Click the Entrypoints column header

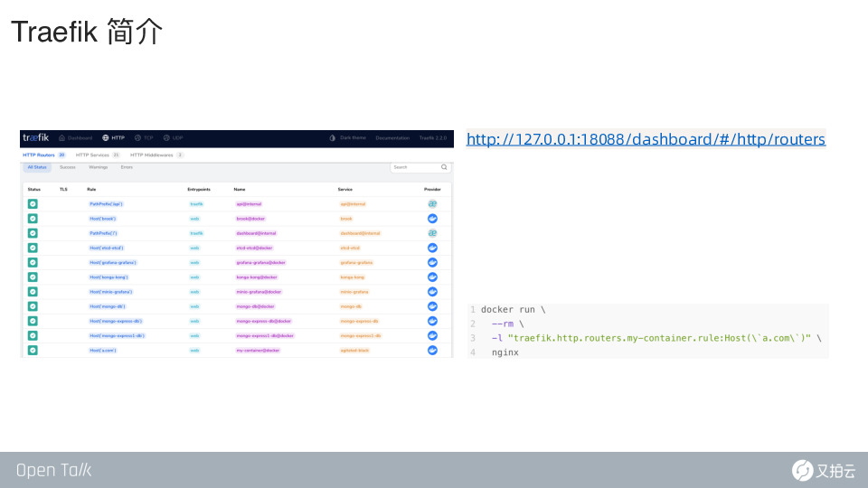point(199,189)
